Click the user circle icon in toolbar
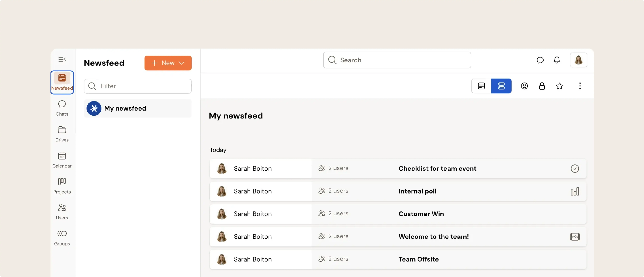644x277 pixels. tap(525, 86)
